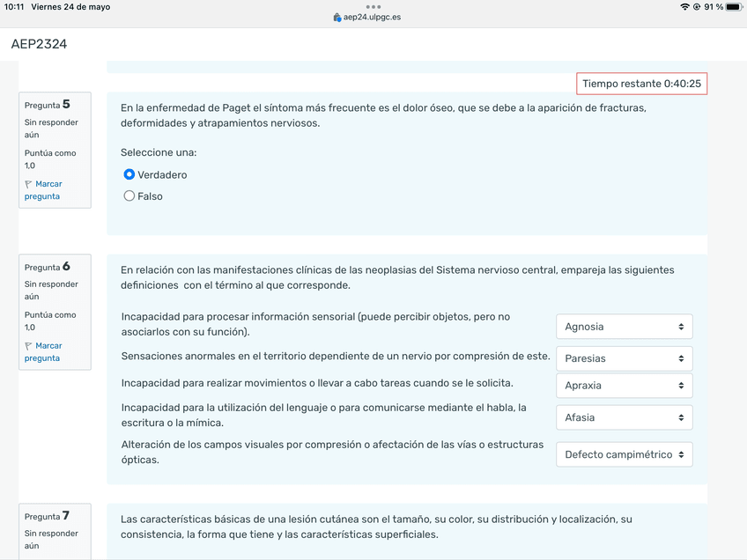Open the Paresias dropdown

pos(624,358)
